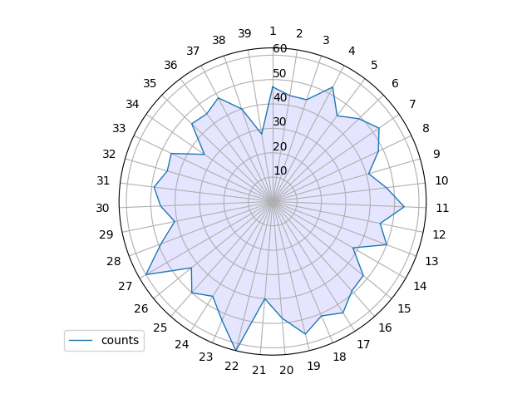
Task: Click the angular label '8'
Action: (x=426, y=128)
